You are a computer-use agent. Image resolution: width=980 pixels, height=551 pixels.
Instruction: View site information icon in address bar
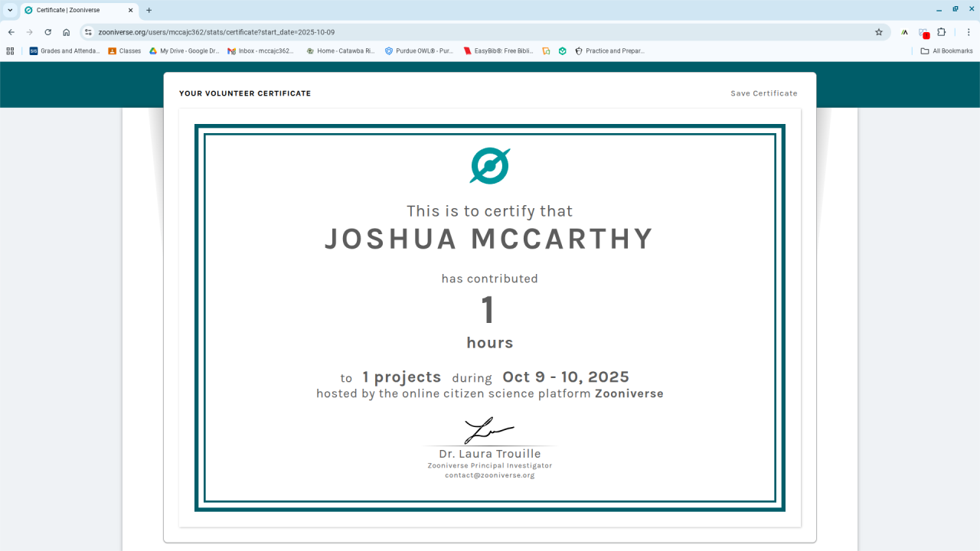pyautogui.click(x=88, y=32)
